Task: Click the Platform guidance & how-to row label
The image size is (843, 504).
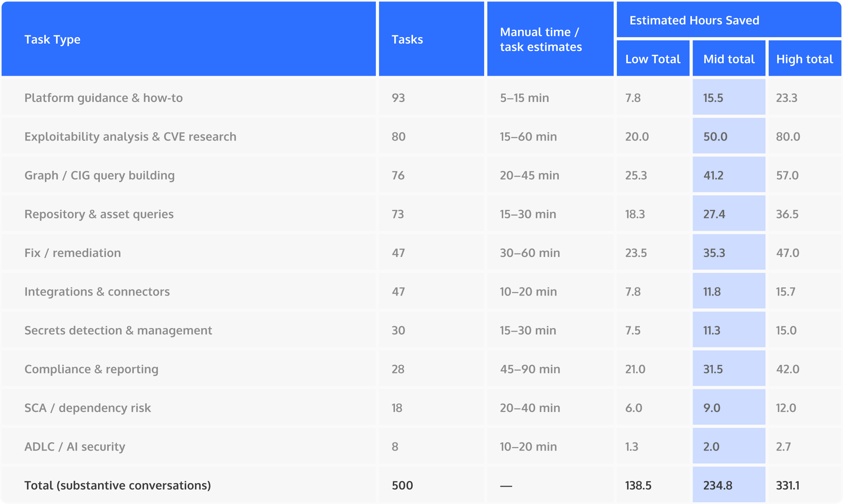Action: coord(103,98)
